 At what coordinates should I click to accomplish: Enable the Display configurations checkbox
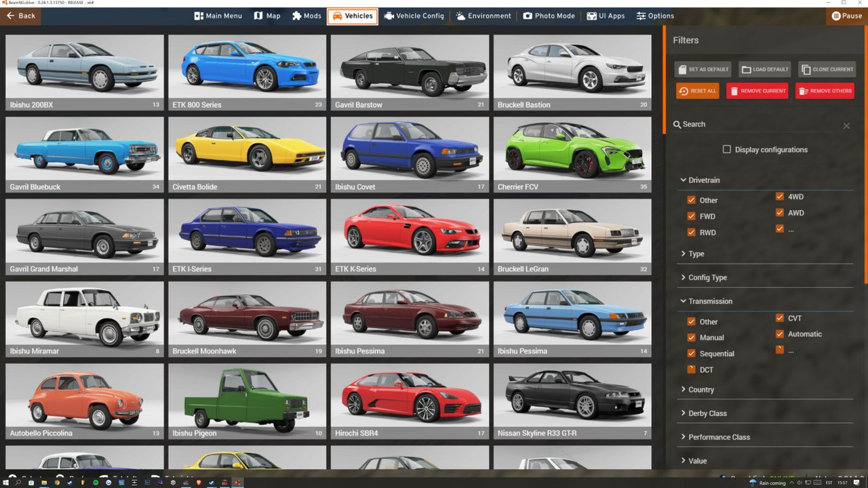coord(727,149)
